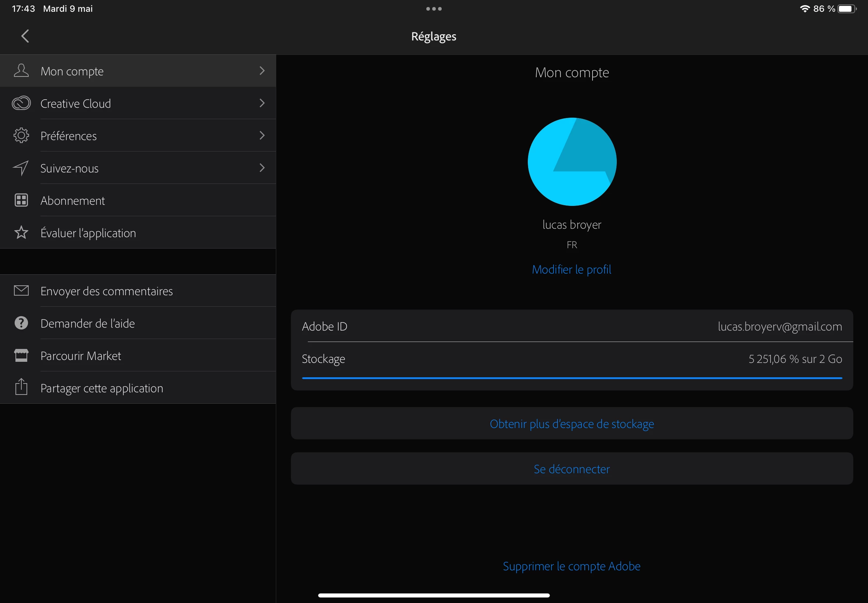Expand Préférences chevron arrow
The height and width of the screenshot is (603, 868).
point(262,135)
